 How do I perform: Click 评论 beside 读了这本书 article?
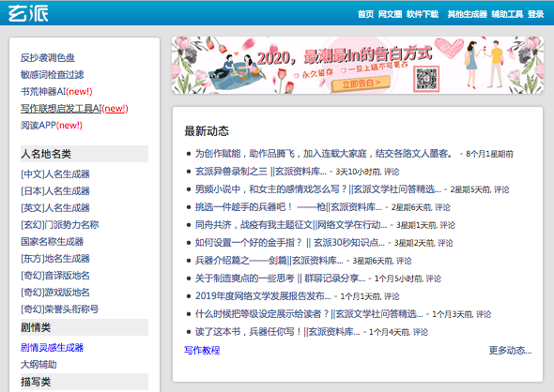pyautogui.click(x=421, y=332)
